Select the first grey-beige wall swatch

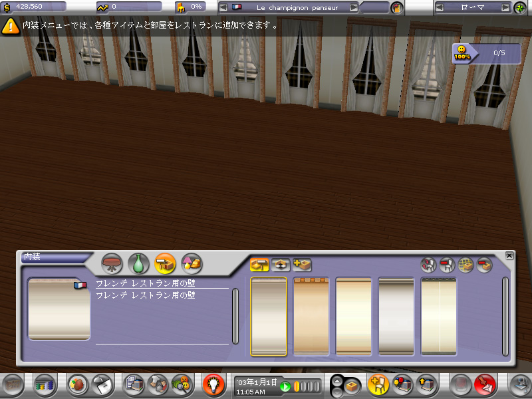coord(269,317)
